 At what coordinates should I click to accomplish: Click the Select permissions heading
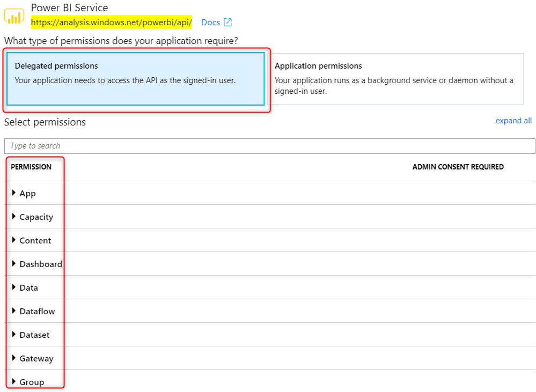pyautogui.click(x=45, y=122)
